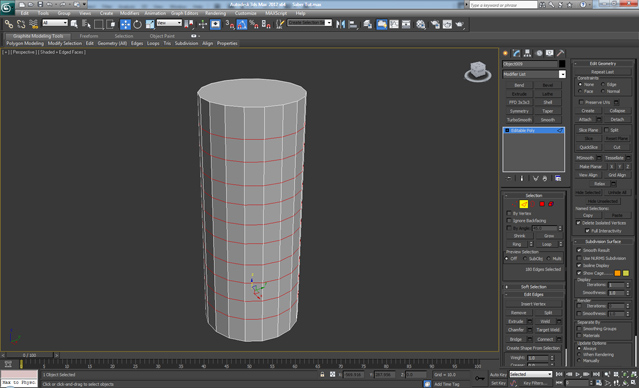This screenshot has width=639, height=388.
Task: Activate the Select and Rotate tool
Action: [x=138, y=24]
